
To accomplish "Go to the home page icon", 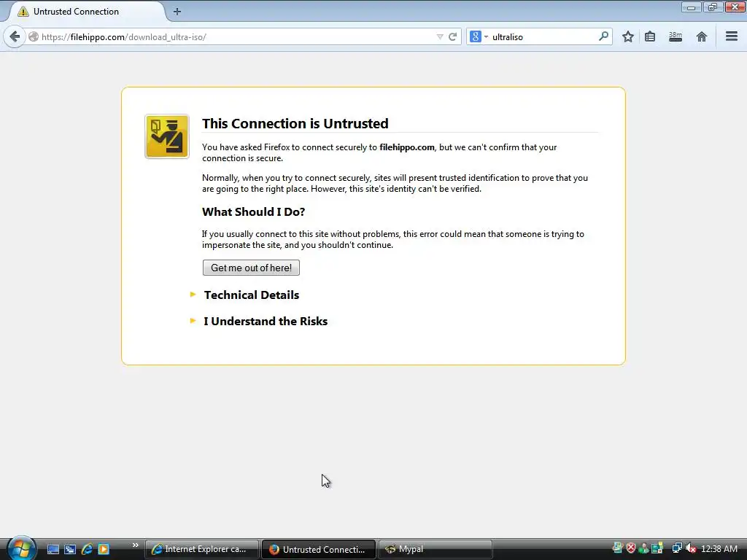I will [x=702, y=36].
